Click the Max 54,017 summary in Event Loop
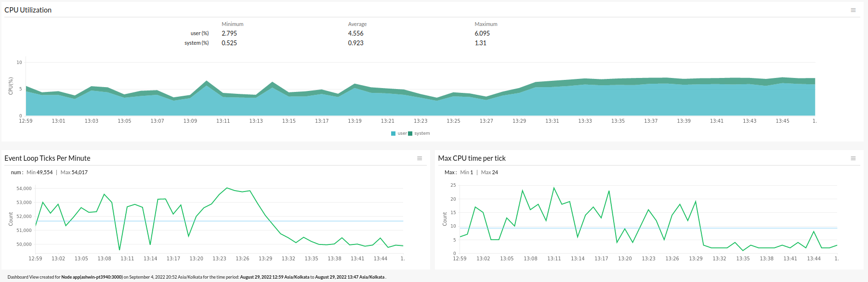 [x=74, y=172]
